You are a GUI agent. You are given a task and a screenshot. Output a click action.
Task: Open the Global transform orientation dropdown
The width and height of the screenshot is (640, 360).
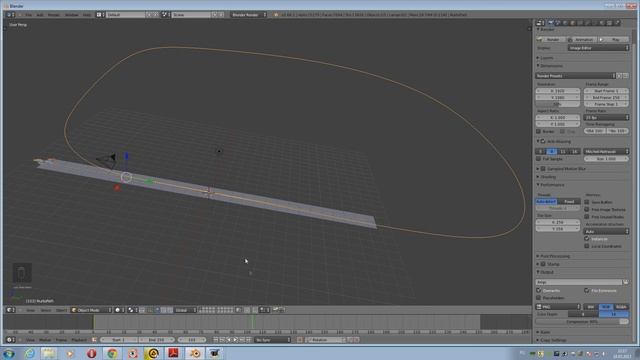(185, 310)
